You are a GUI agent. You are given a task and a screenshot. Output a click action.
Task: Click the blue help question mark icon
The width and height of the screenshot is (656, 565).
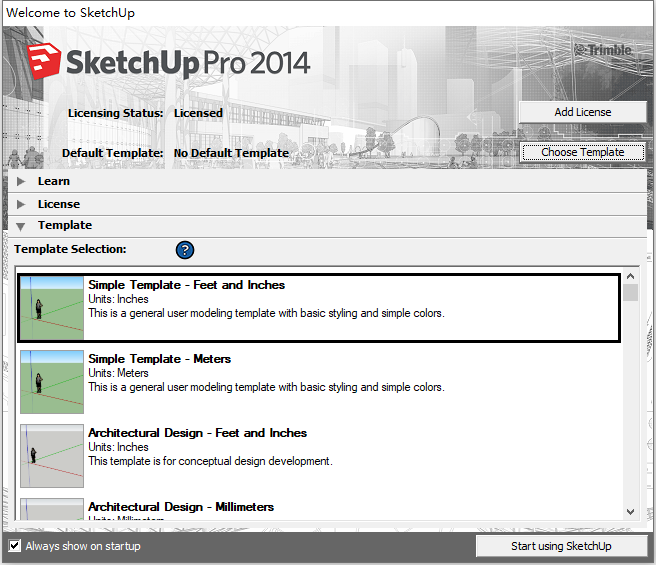pyautogui.click(x=184, y=250)
